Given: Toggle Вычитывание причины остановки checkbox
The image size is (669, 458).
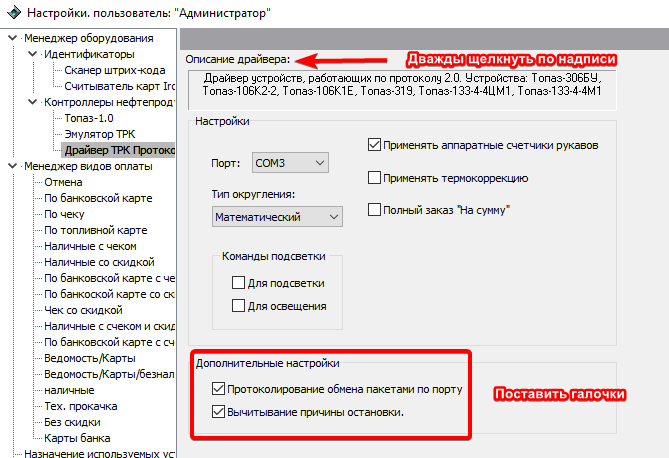Looking at the screenshot, I should tap(219, 412).
